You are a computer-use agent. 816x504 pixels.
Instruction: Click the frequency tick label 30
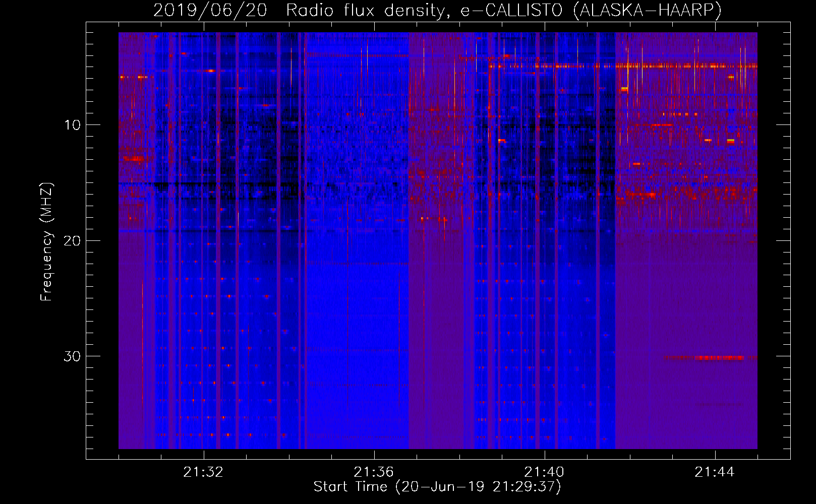72,356
